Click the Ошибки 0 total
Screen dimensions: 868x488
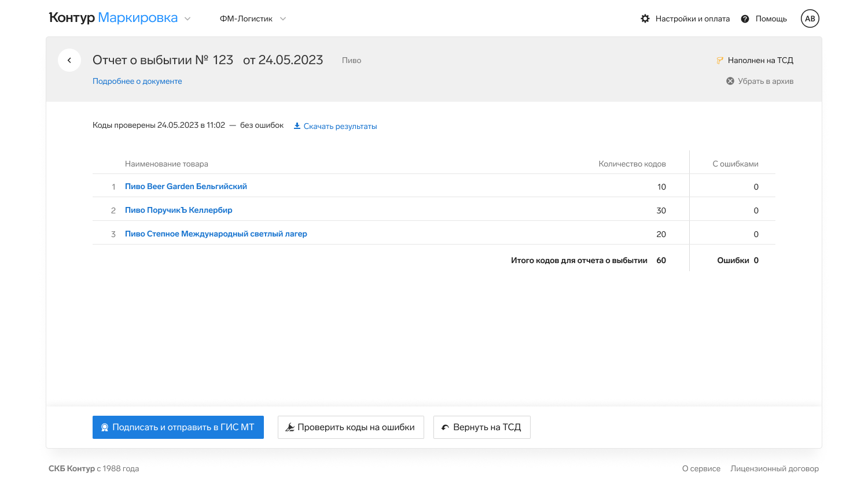coord(738,260)
